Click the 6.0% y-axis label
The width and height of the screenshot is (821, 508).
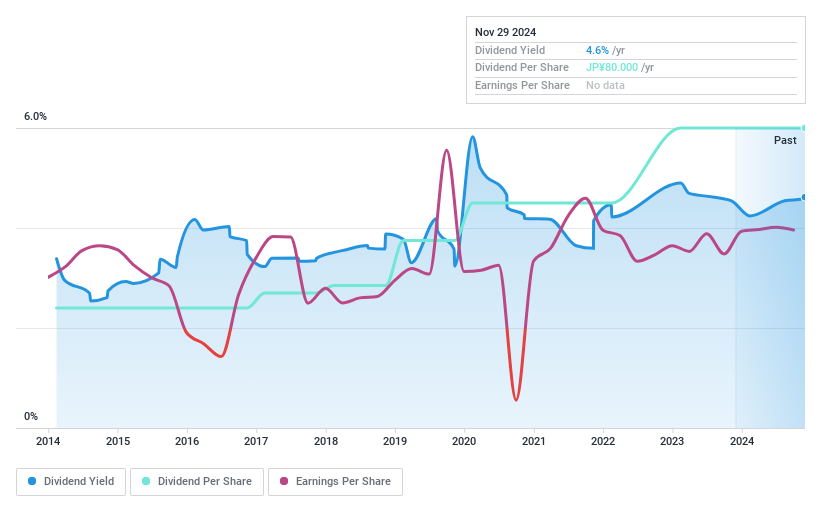click(x=35, y=116)
